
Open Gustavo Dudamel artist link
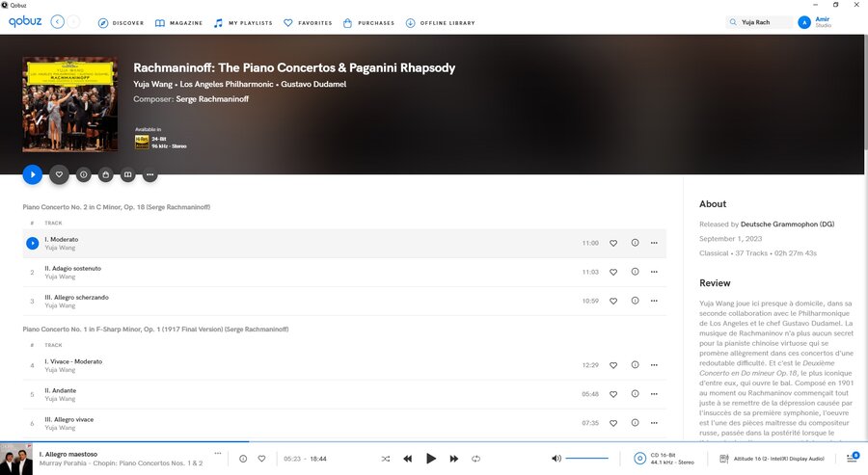click(x=313, y=84)
